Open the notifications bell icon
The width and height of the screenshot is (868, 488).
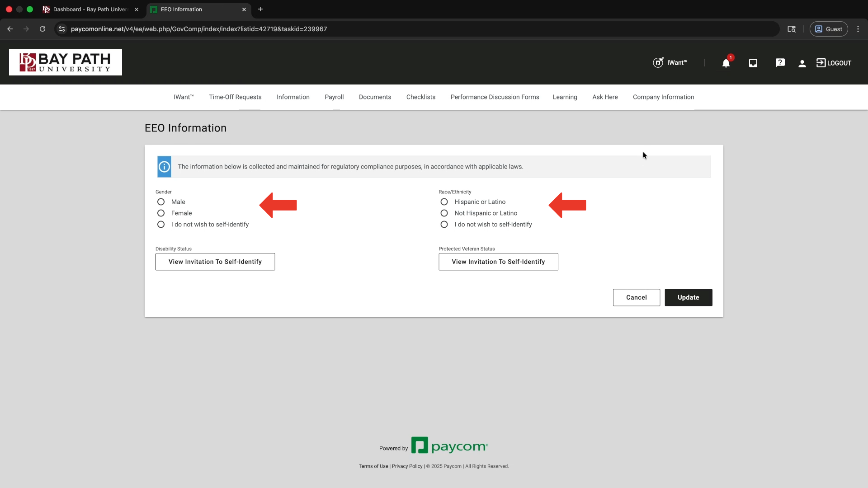726,63
